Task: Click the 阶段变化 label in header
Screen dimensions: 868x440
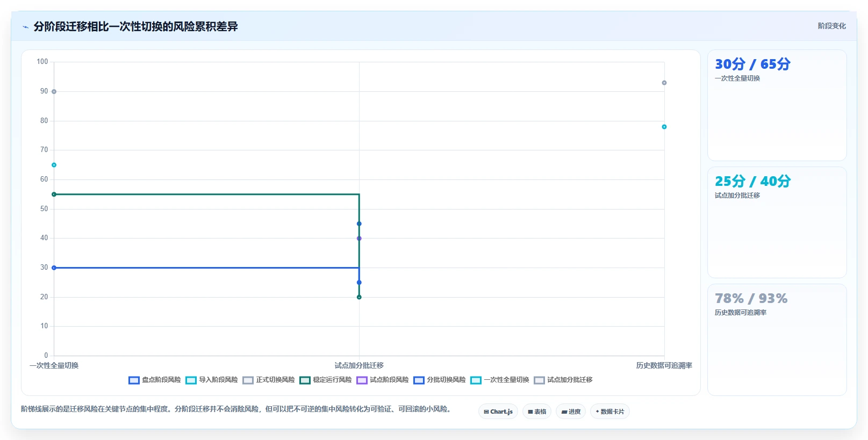Action: (x=832, y=26)
